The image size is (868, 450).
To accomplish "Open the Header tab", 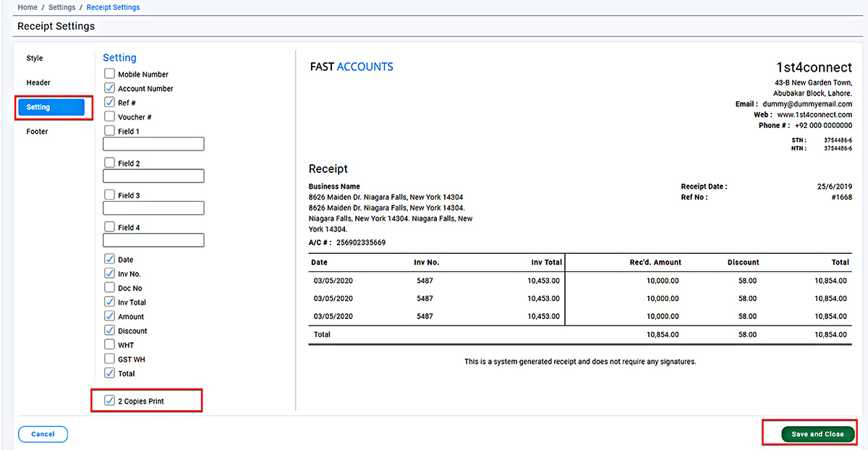I will (x=38, y=82).
